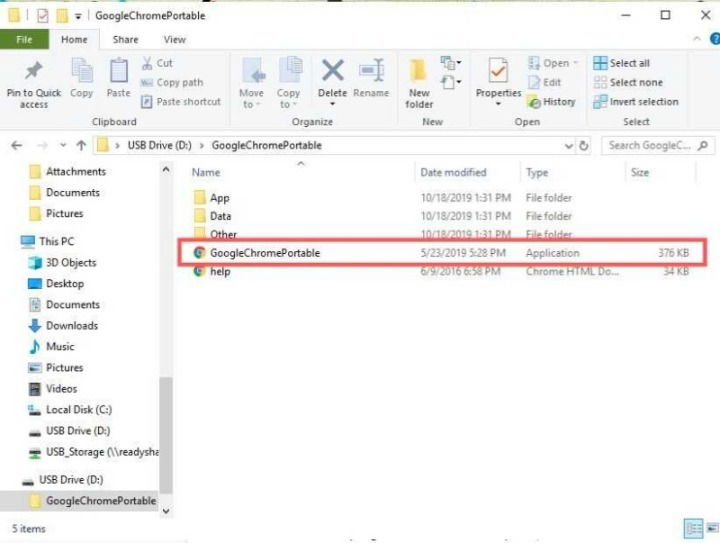This screenshot has height=543, width=720.
Task: Switch to the Share ribbon tab
Action: coord(125,39)
